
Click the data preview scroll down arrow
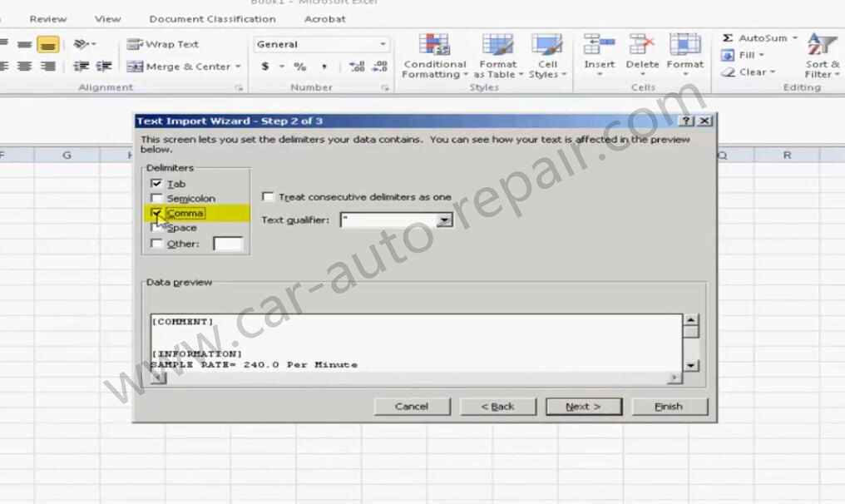(x=691, y=365)
